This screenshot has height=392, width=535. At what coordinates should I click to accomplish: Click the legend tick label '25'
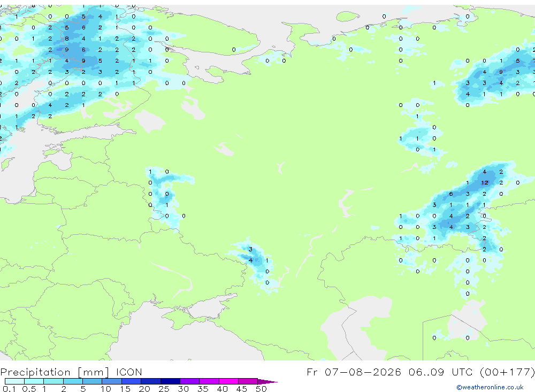pyautogui.click(x=164, y=389)
